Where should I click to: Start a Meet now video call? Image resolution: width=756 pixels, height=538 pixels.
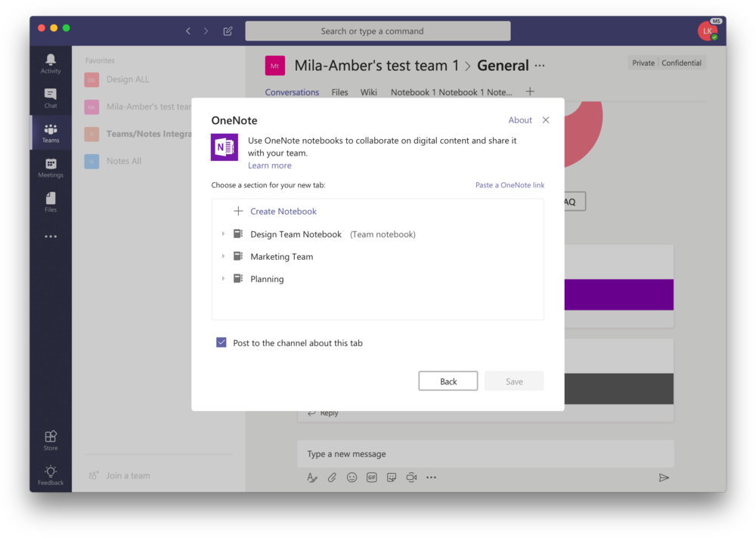[x=411, y=478]
